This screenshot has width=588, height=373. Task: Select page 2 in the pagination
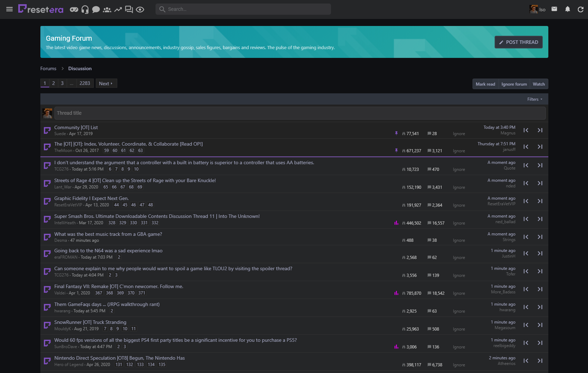click(53, 84)
